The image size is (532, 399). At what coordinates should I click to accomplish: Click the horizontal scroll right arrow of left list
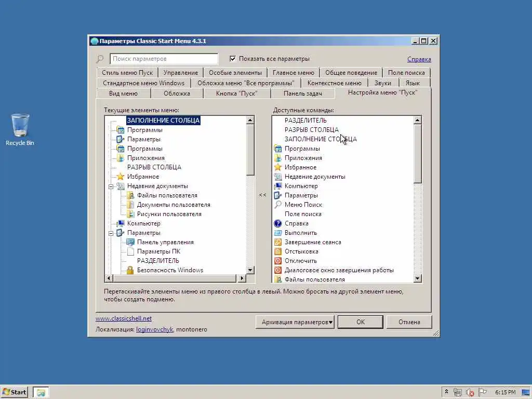[242, 278]
